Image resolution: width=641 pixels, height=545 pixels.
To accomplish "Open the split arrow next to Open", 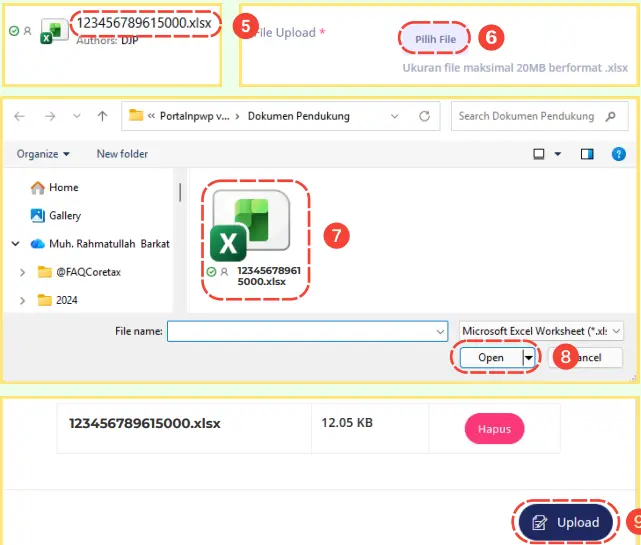I will 529,358.
